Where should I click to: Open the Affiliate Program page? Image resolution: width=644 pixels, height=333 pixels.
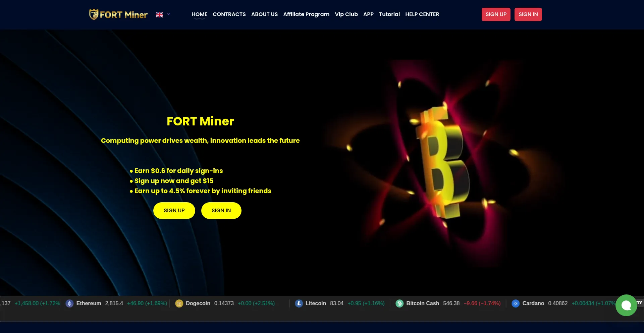(x=306, y=14)
